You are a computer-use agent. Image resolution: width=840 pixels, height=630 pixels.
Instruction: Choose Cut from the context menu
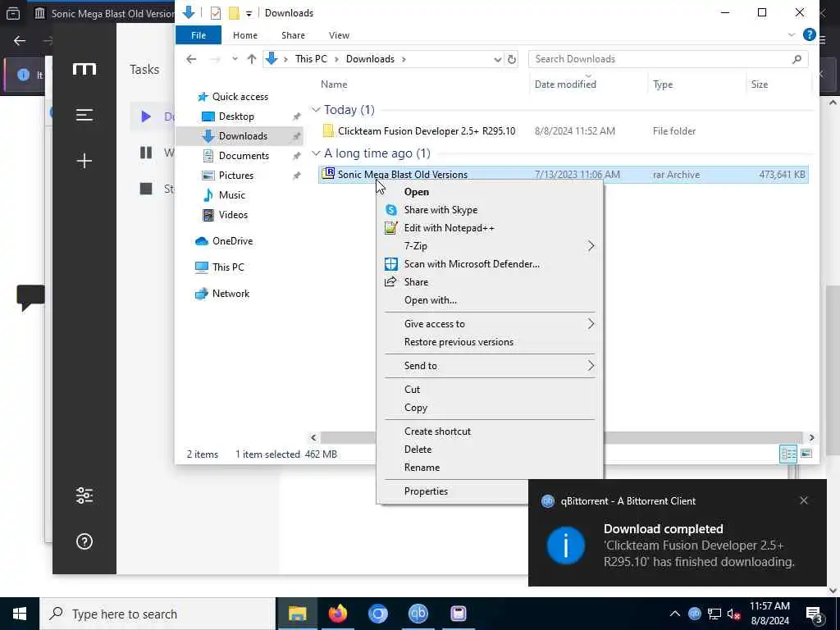490,390
